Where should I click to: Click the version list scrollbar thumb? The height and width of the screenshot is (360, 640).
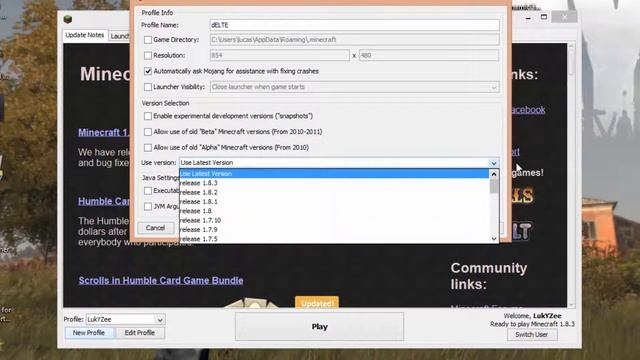(x=494, y=186)
